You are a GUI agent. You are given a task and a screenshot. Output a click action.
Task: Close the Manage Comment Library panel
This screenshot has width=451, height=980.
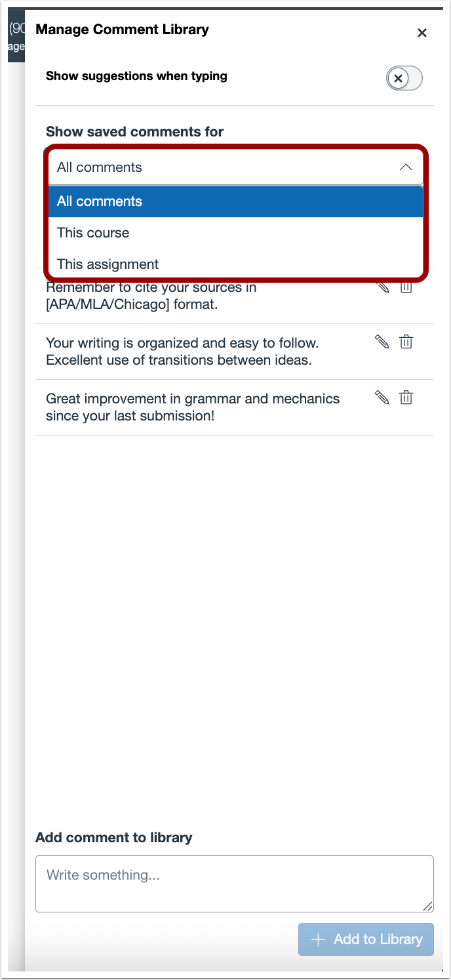coord(422,32)
